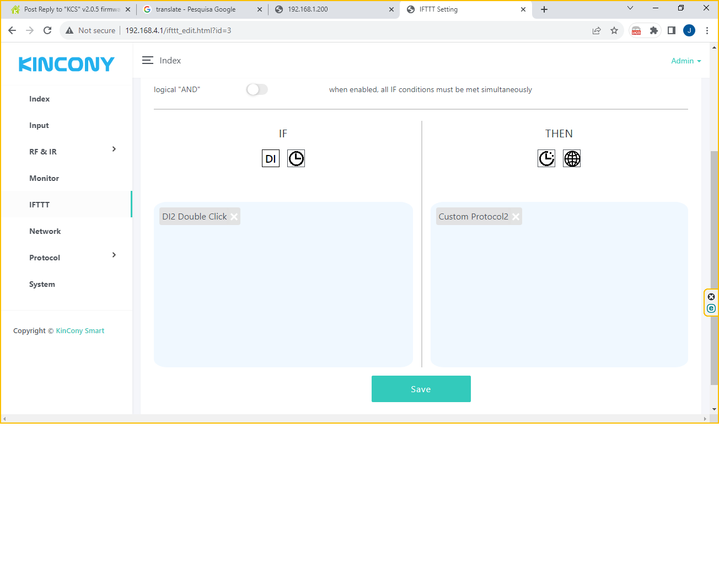Toggle the hamburger sidebar menu
Viewport: 719px width, 588px height.
point(148,61)
